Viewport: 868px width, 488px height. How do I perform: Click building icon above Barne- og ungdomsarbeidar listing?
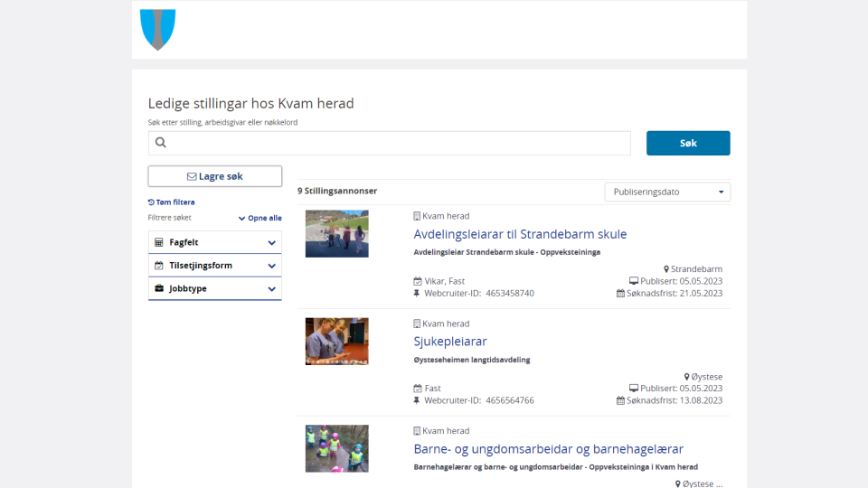point(417,431)
